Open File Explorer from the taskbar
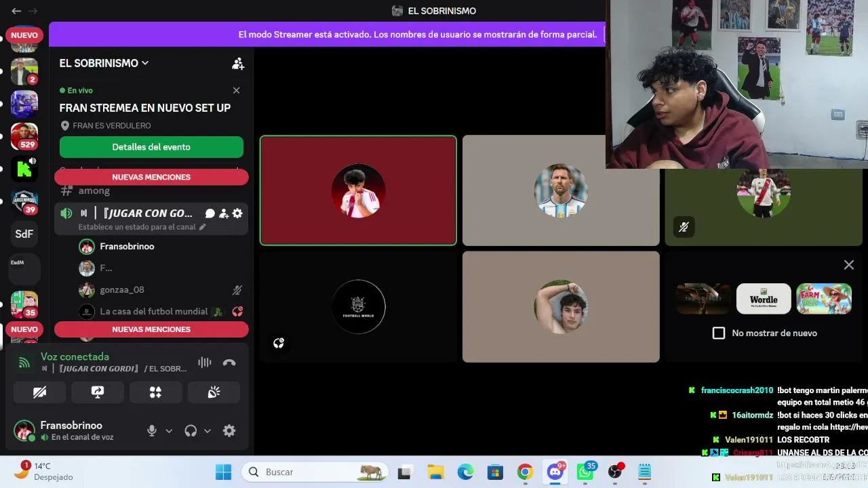This screenshot has height=488, width=868. [435, 472]
